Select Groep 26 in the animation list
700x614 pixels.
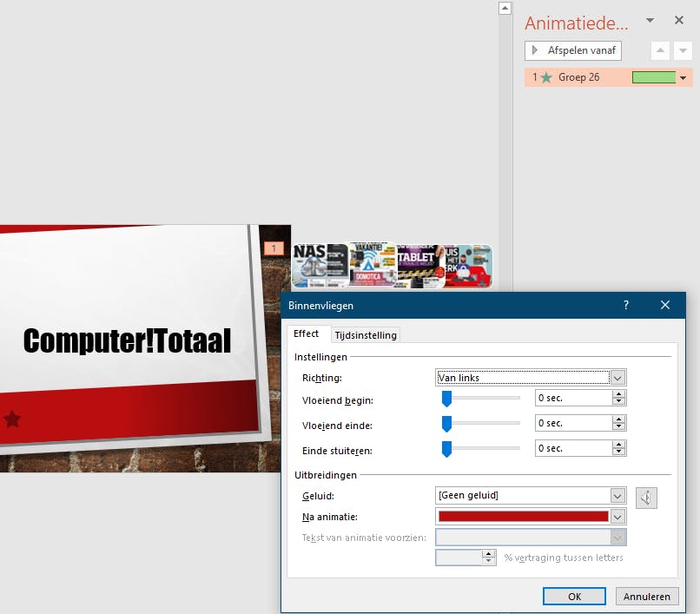click(x=608, y=77)
